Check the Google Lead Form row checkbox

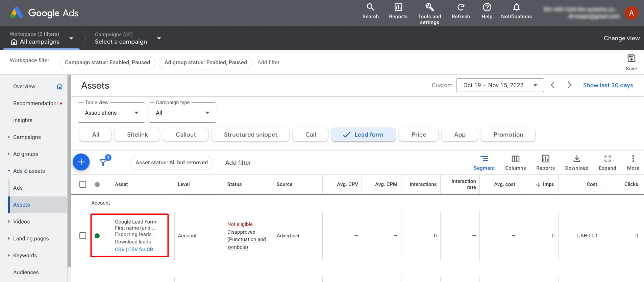point(83,236)
